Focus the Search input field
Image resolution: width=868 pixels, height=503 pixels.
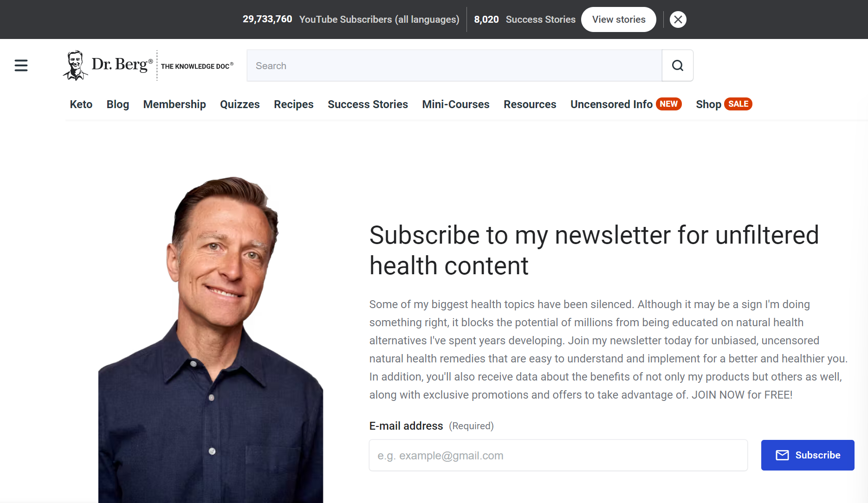coord(454,65)
